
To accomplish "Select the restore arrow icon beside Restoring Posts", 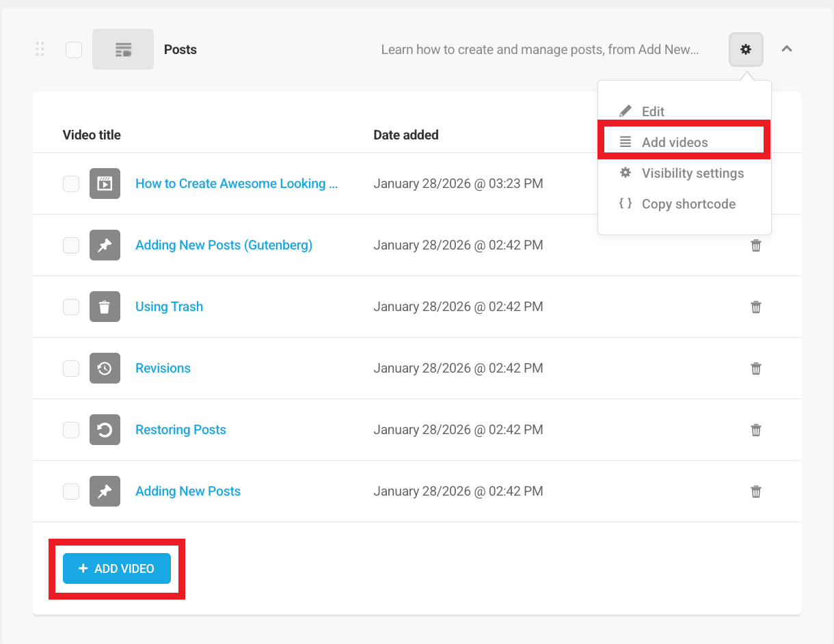I will [x=105, y=429].
